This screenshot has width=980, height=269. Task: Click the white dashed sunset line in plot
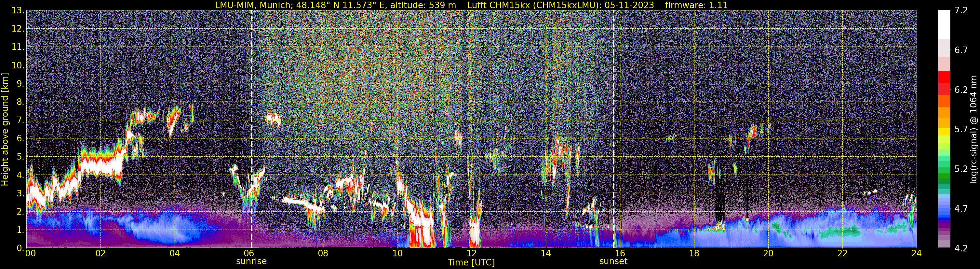(613, 129)
